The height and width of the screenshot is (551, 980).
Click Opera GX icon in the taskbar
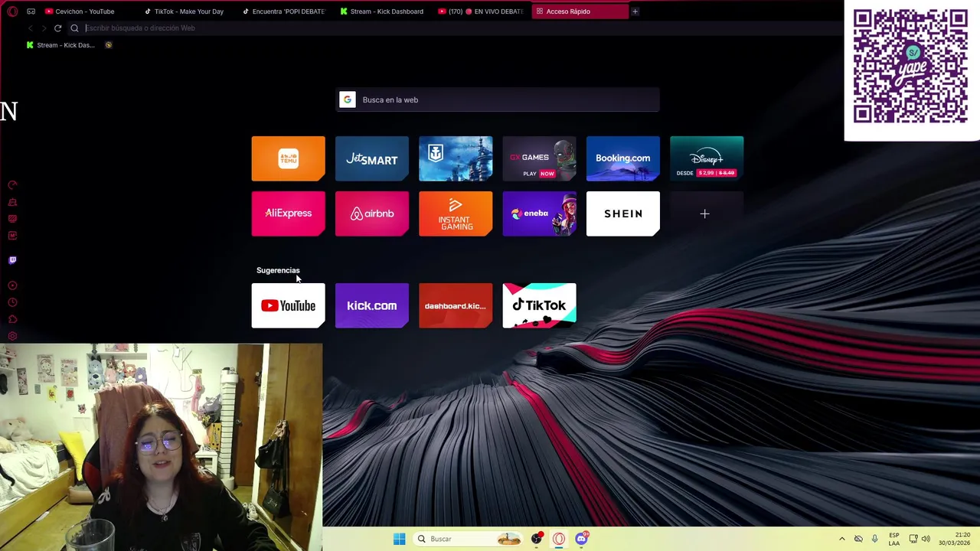[x=559, y=539]
